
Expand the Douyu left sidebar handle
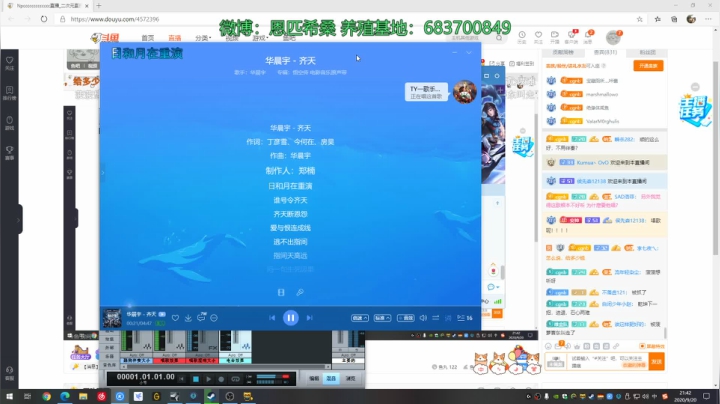[x=19, y=219]
